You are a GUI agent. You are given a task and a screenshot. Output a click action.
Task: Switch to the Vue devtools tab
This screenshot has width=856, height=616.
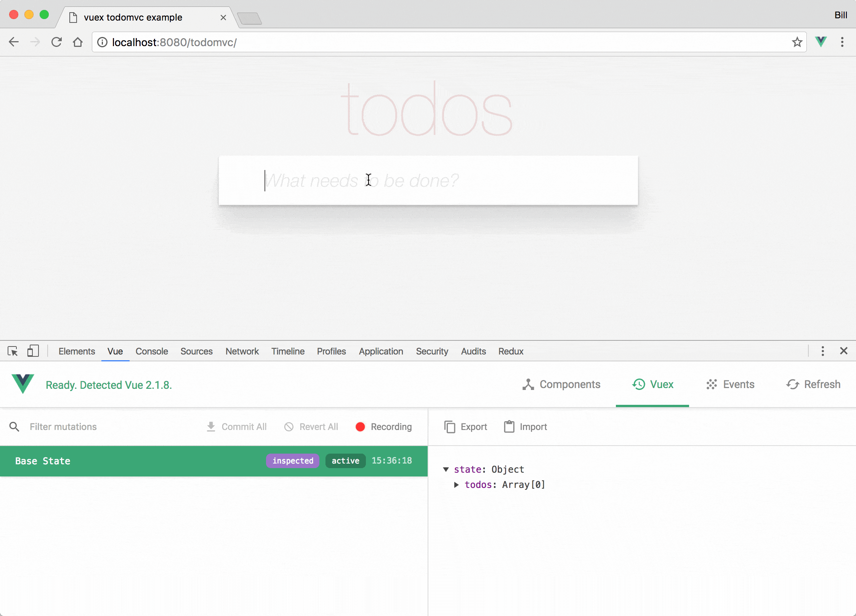pos(115,351)
